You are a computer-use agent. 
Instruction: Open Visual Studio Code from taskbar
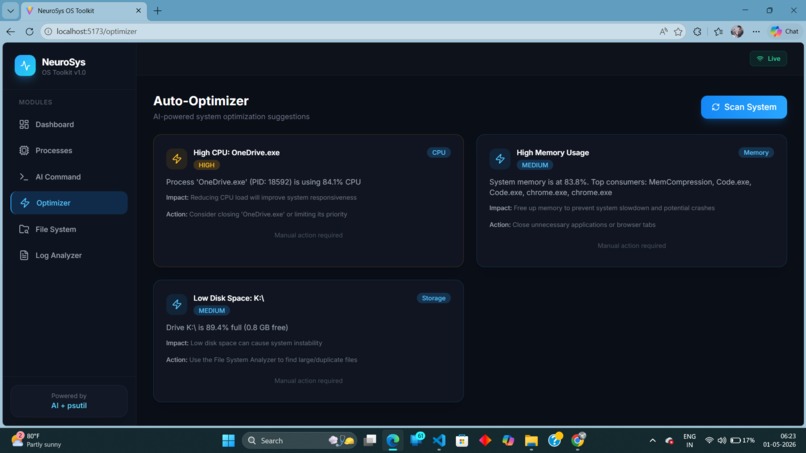pyautogui.click(x=439, y=441)
